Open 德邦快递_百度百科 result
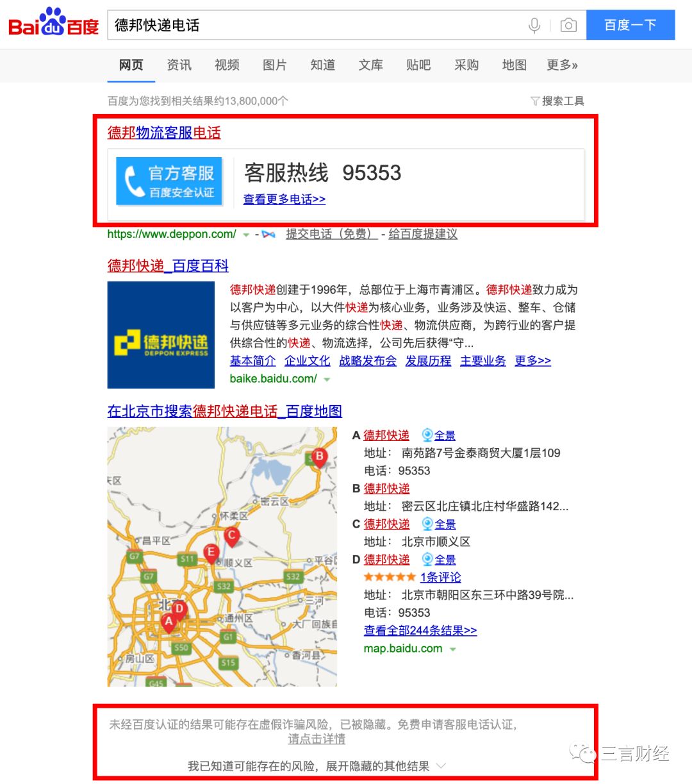692x784 pixels. click(x=168, y=265)
